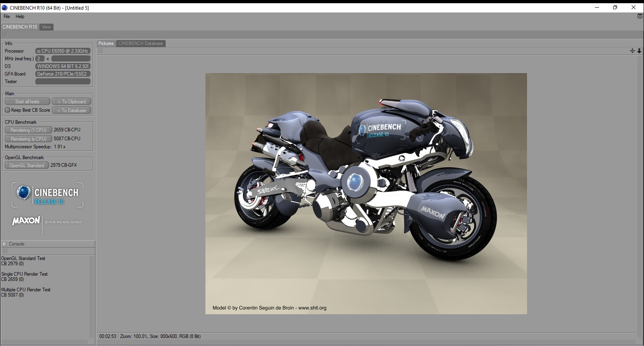Click the left panel grip handle icon

(5, 35)
